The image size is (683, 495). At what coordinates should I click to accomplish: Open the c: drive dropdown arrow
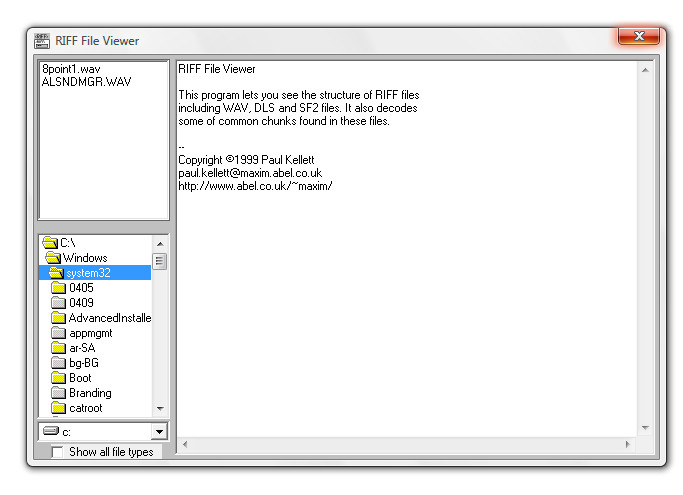(159, 432)
